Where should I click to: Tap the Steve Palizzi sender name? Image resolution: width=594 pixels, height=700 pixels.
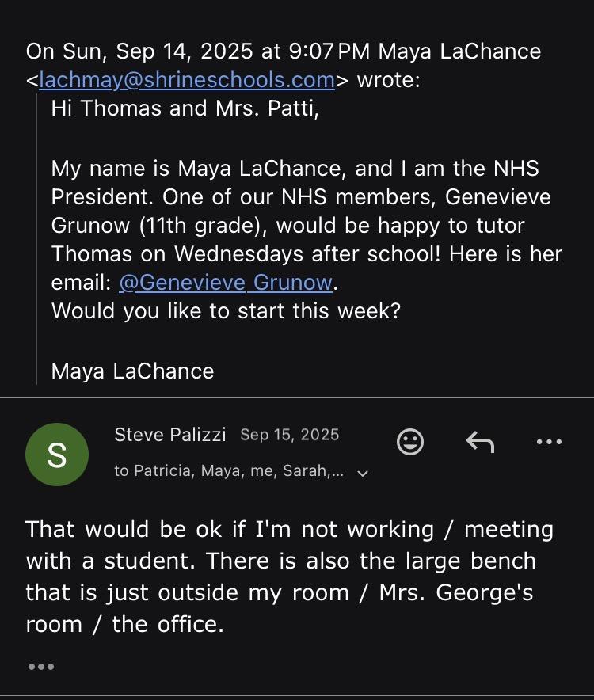click(170, 435)
